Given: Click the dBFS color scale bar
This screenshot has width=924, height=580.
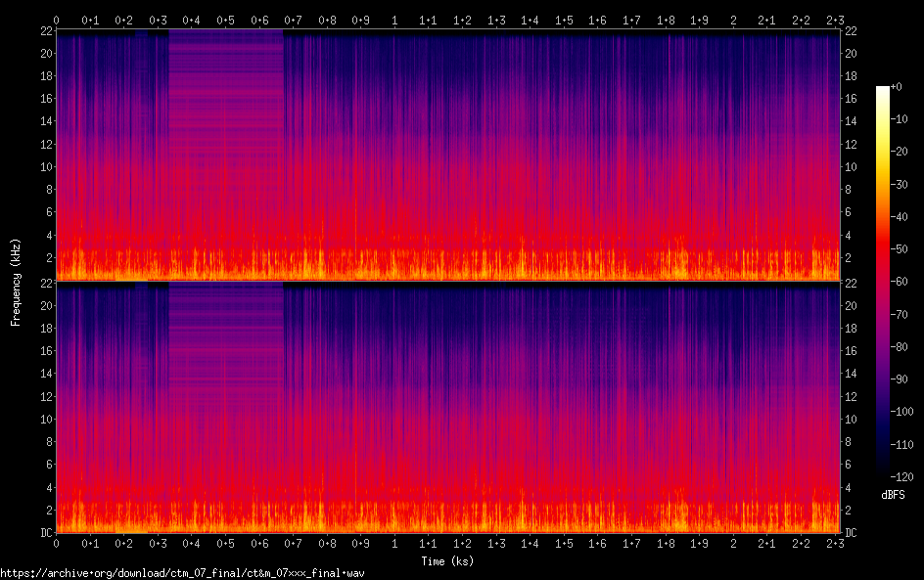Looking at the screenshot, I should click(x=882, y=282).
